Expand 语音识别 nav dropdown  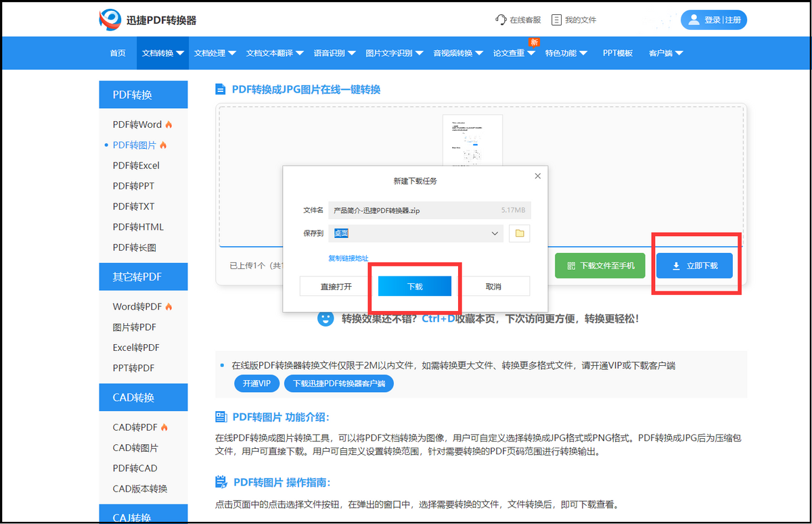(334, 53)
